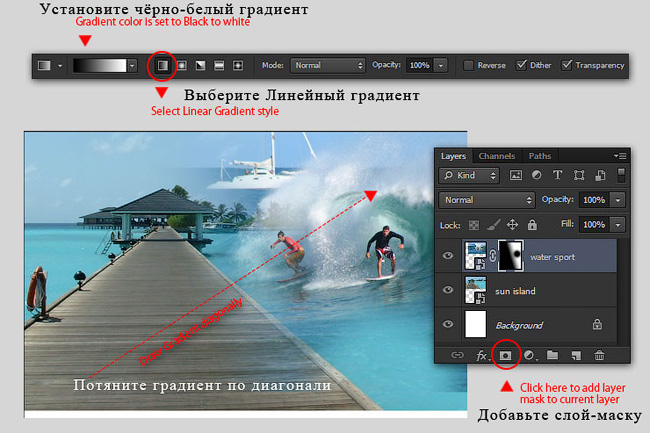650x433 pixels.
Task: Filter layers by pixel layers
Action: (x=516, y=176)
